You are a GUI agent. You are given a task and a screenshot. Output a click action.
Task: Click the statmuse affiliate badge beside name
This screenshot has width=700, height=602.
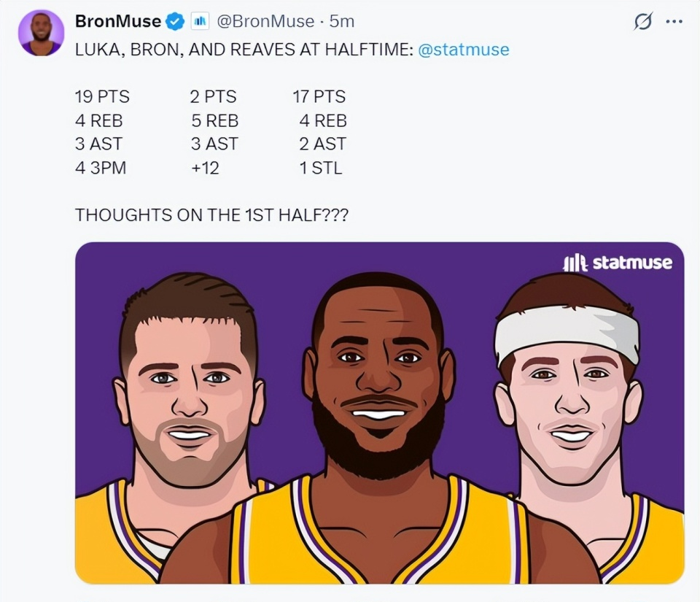200,22
